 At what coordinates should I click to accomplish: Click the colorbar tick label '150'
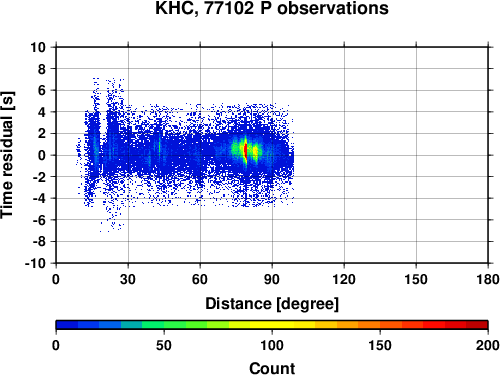click(380, 345)
